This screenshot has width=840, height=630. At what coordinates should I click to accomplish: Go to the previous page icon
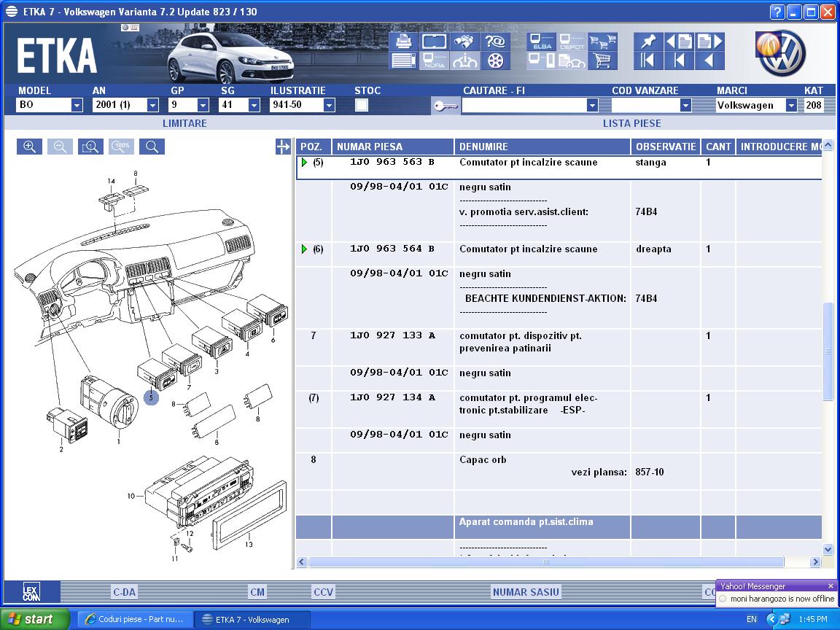pyautogui.click(x=679, y=42)
